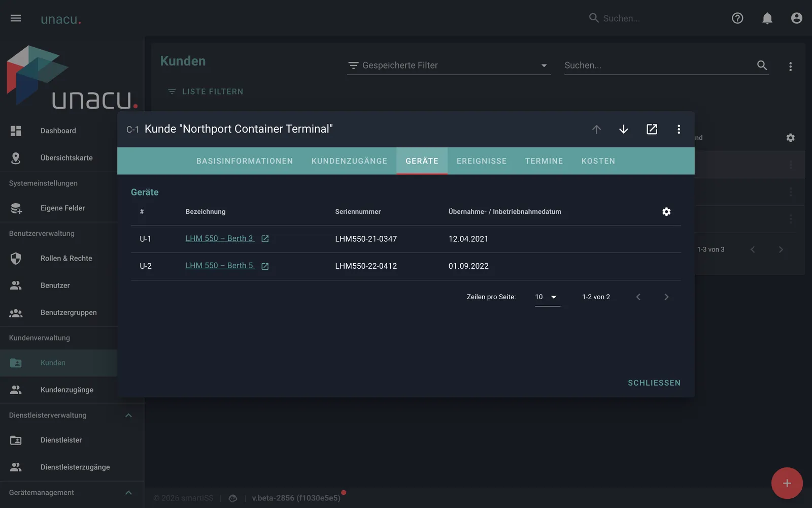Screen dimensions: 812x508
Task: Switch to Basisinformationen tab
Action: click(x=245, y=161)
